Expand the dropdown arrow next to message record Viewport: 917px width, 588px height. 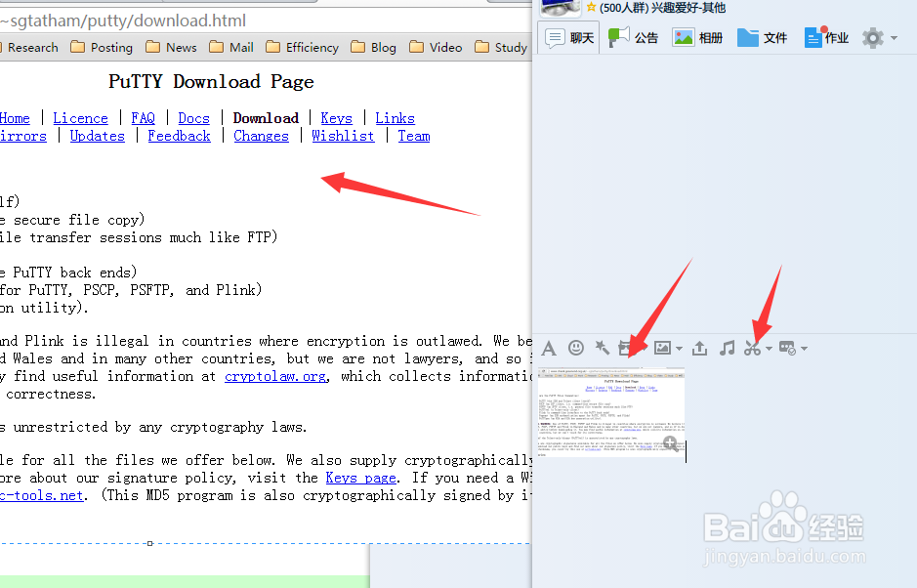click(804, 349)
